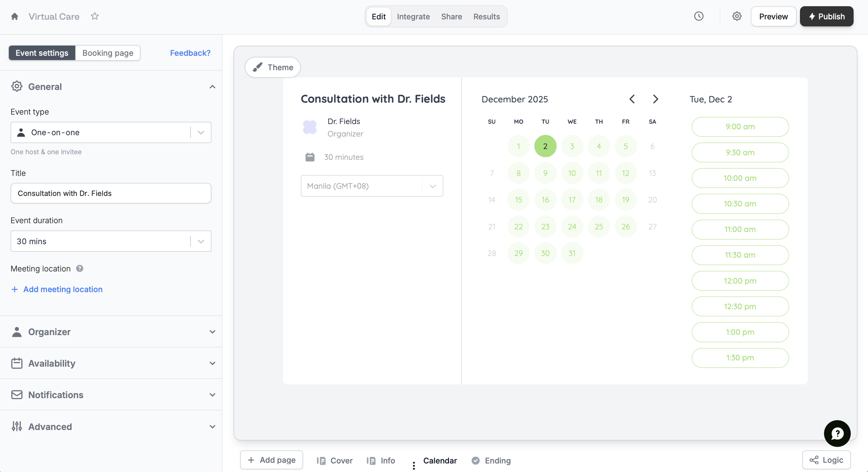Screen dimensions: 868x472
Task: Switch to Event settings toggle
Action: tap(42, 53)
